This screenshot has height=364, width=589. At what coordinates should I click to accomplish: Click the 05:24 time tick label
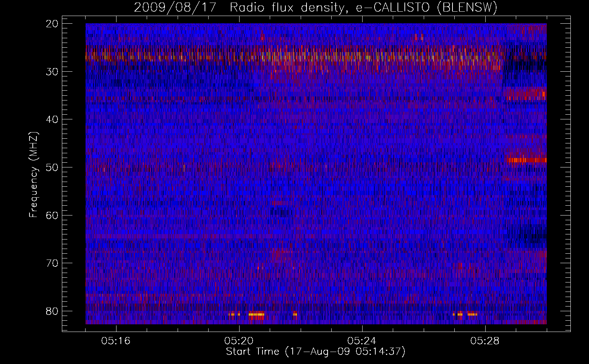click(x=362, y=341)
